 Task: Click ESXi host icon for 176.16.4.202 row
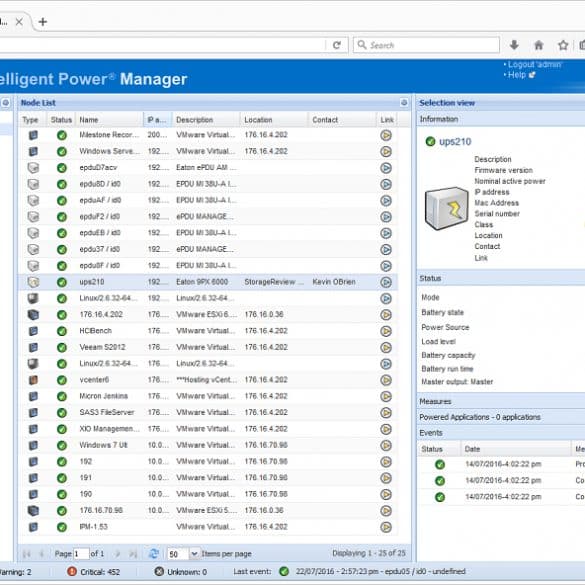pyautogui.click(x=33, y=315)
